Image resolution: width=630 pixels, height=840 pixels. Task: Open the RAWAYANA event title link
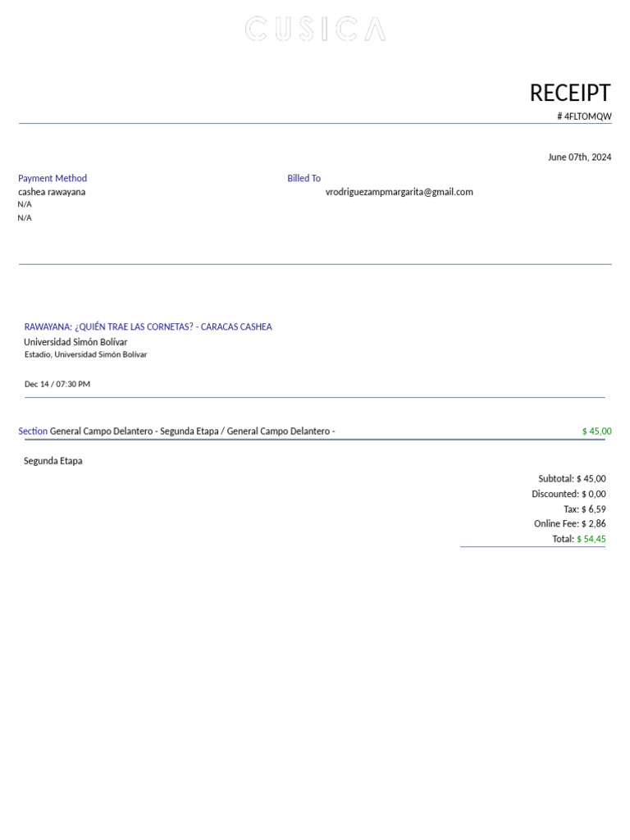tap(148, 326)
